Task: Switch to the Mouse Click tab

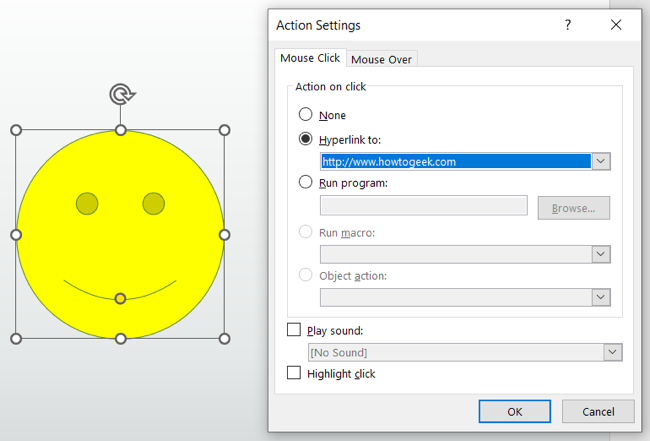Action: [x=310, y=58]
